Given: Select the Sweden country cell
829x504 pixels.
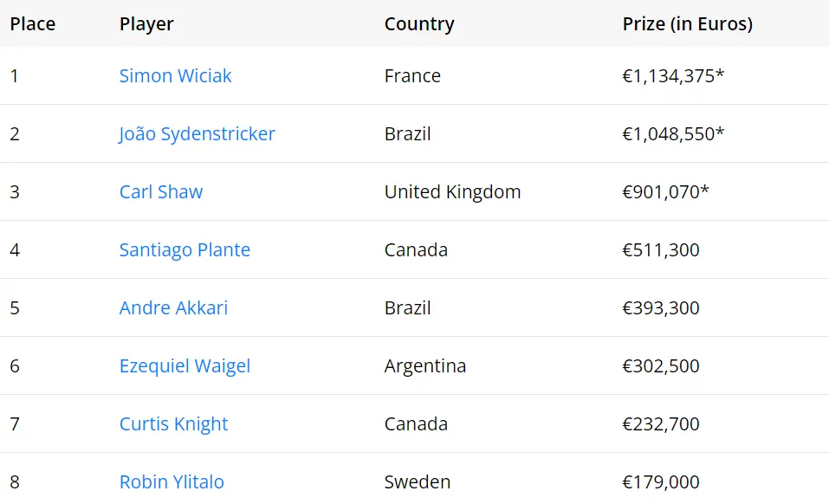Looking at the screenshot, I should [418, 482].
